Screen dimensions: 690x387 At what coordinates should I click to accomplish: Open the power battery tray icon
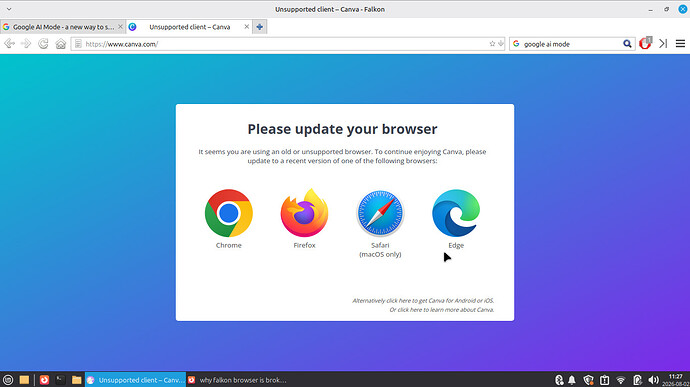pos(637,380)
